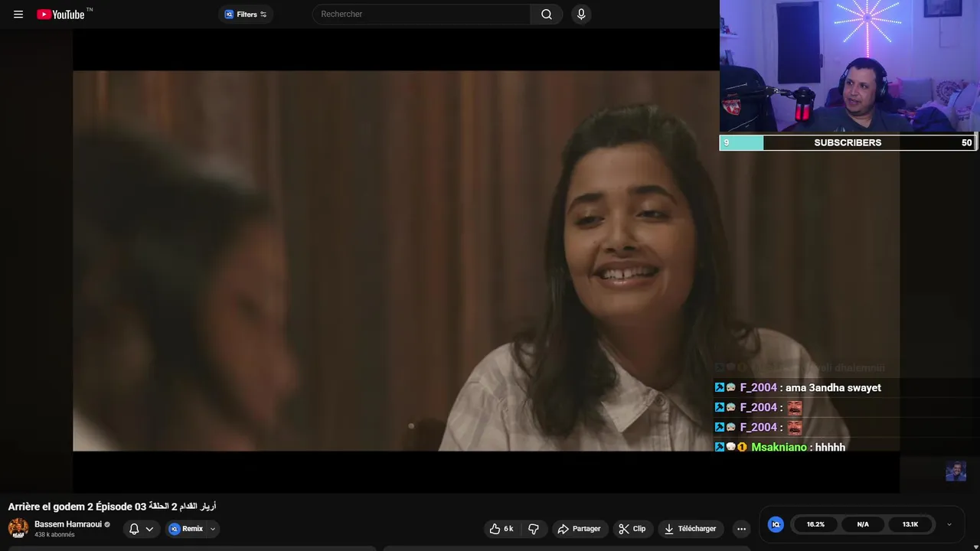The image size is (980, 551).
Task: Like the video with 6 k likes
Action: tap(501, 529)
